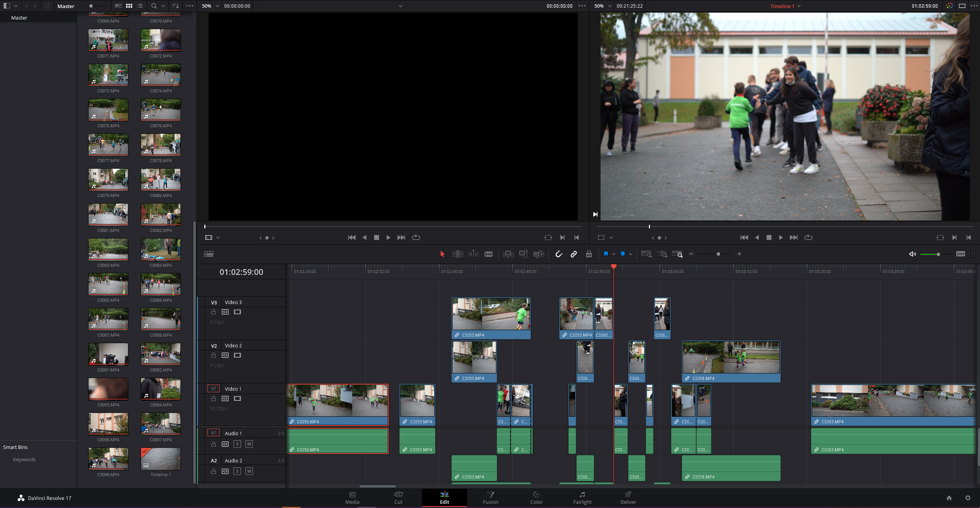Solo the Audio 2 track
The height and width of the screenshot is (508, 980).
(x=237, y=471)
